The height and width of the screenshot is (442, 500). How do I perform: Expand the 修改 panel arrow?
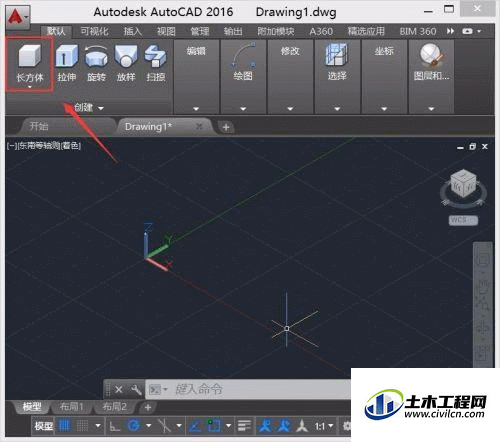pyautogui.click(x=290, y=109)
